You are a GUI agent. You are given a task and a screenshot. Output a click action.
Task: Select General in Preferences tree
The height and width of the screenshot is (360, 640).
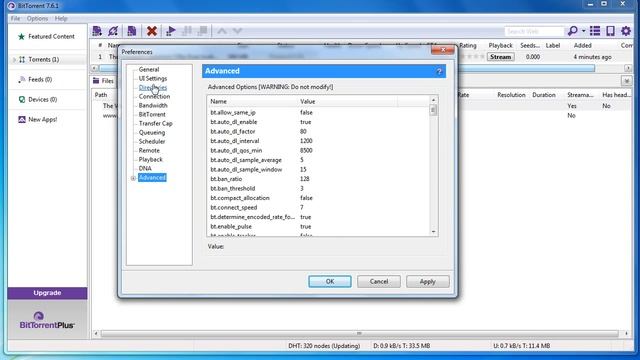click(149, 69)
